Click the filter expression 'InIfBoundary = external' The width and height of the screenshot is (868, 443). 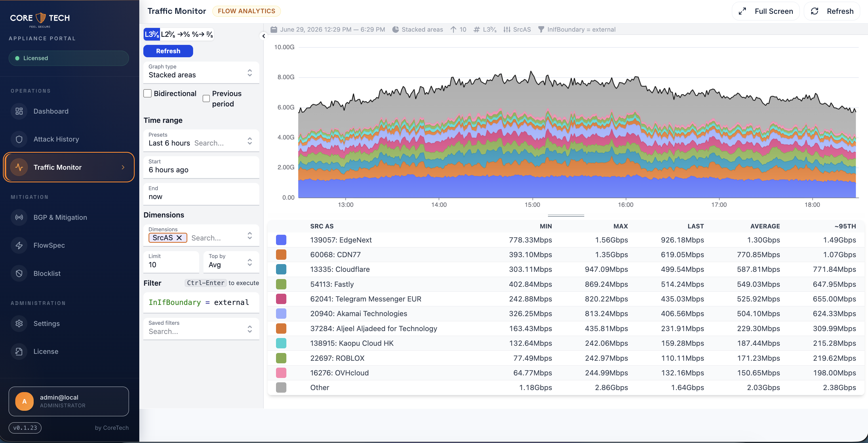click(x=199, y=302)
